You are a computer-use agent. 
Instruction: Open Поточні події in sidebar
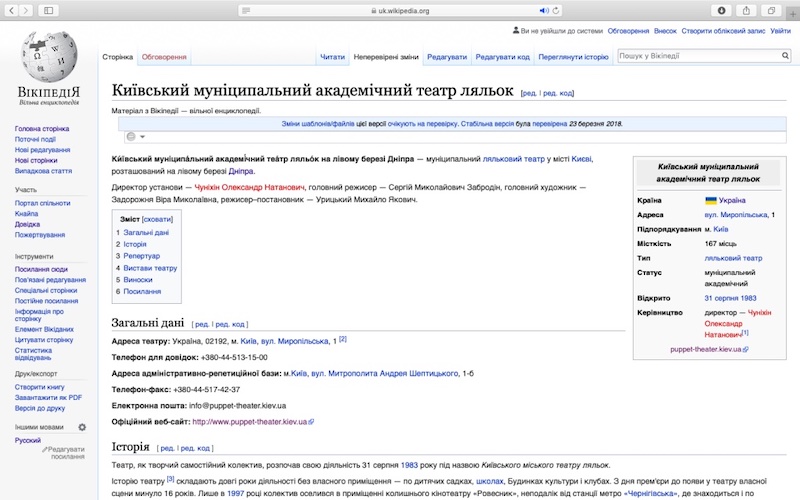pos(35,139)
